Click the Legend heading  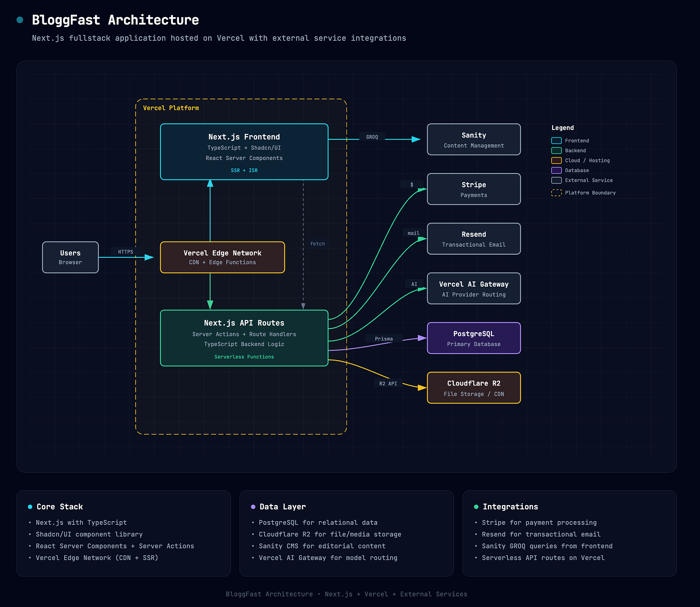563,128
